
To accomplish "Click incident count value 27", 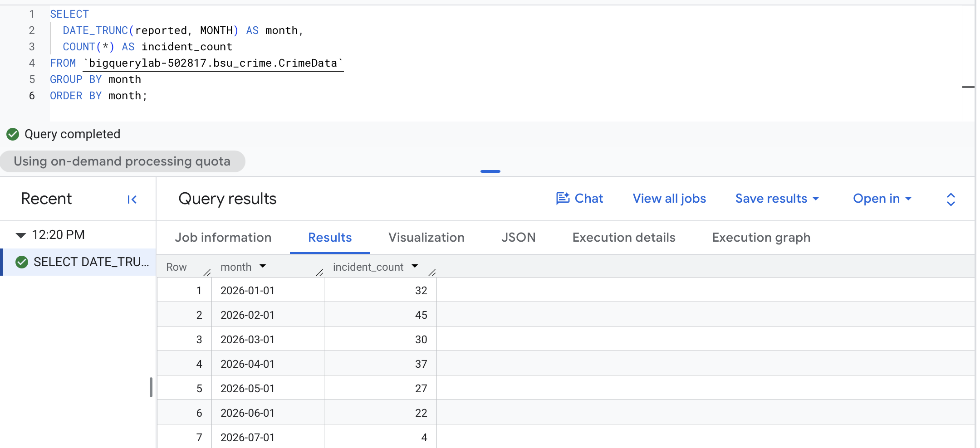I will pos(421,389).
